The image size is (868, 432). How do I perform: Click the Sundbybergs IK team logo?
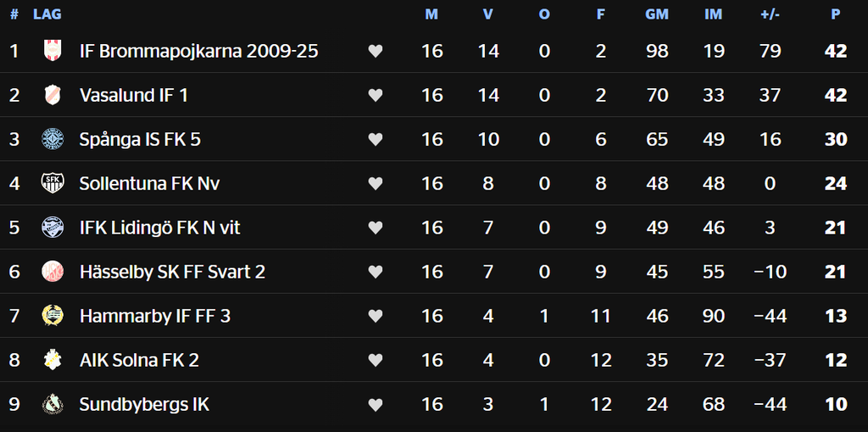53,404
